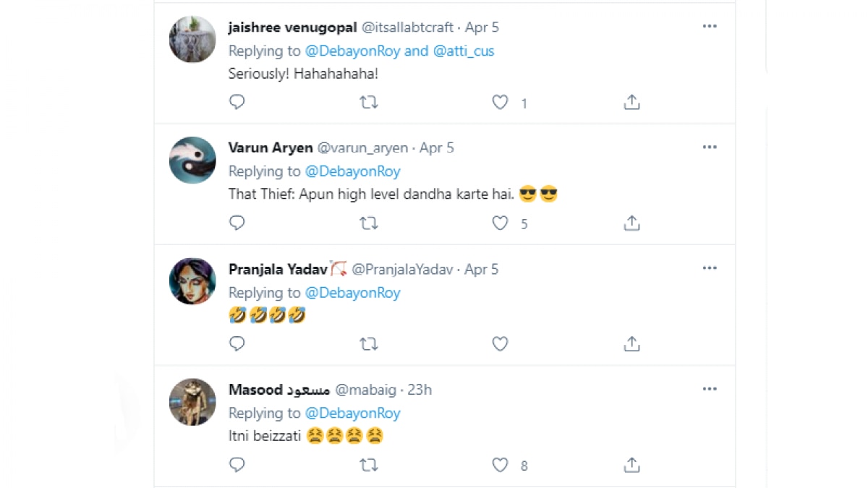Click Pranjala Yadav's profile name
This screenshot has height=488, width=868.
pyautogui.click(x=278, y=269)
